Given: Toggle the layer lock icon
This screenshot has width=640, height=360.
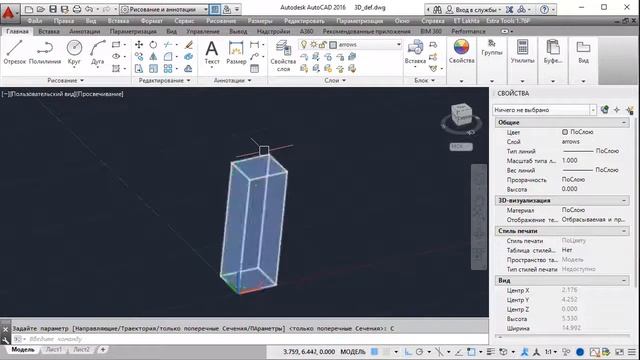Looking at the screenshot, I should coord(322,44).
